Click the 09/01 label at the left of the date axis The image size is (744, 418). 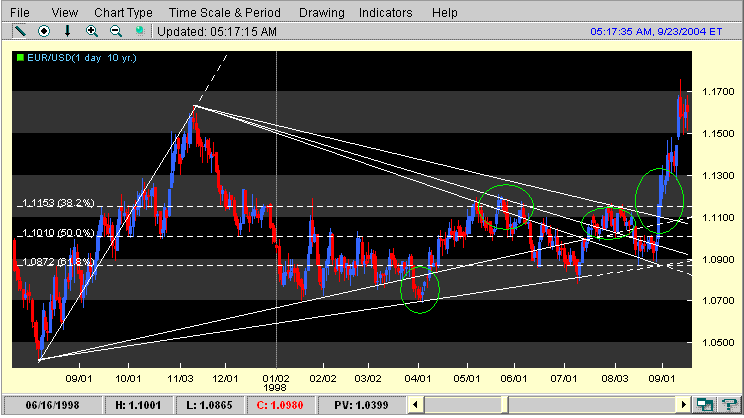pos(79,379)
